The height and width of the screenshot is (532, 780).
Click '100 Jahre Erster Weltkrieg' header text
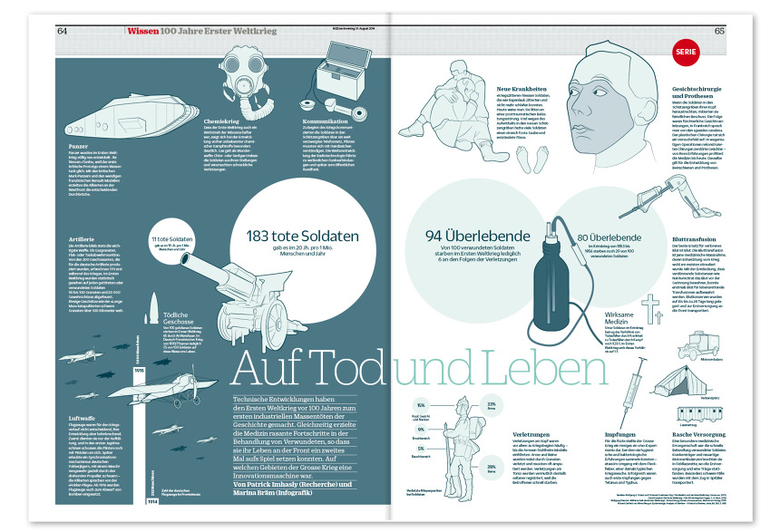[x=219, y=31]
